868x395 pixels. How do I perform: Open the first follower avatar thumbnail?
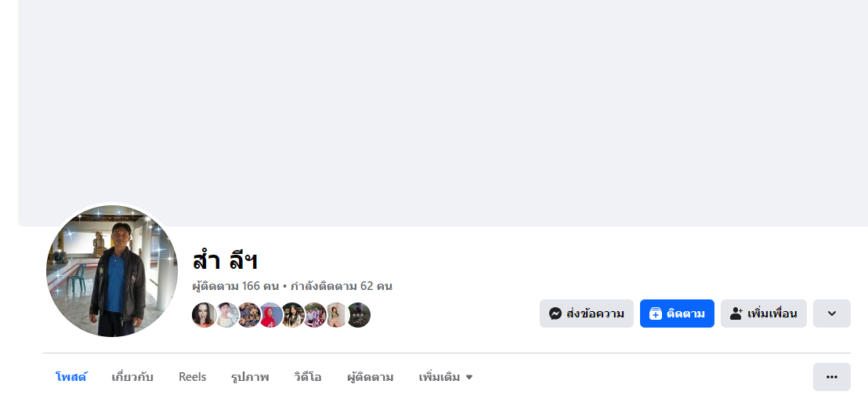204,315
